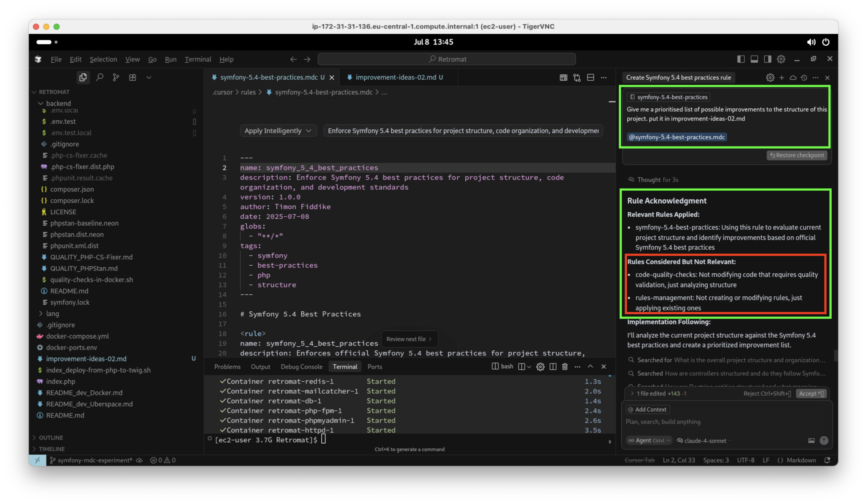Image resolution: width=867 pixels, height=504 pixels.
Task: Kill terminal using trash icon
Action: 565,367
